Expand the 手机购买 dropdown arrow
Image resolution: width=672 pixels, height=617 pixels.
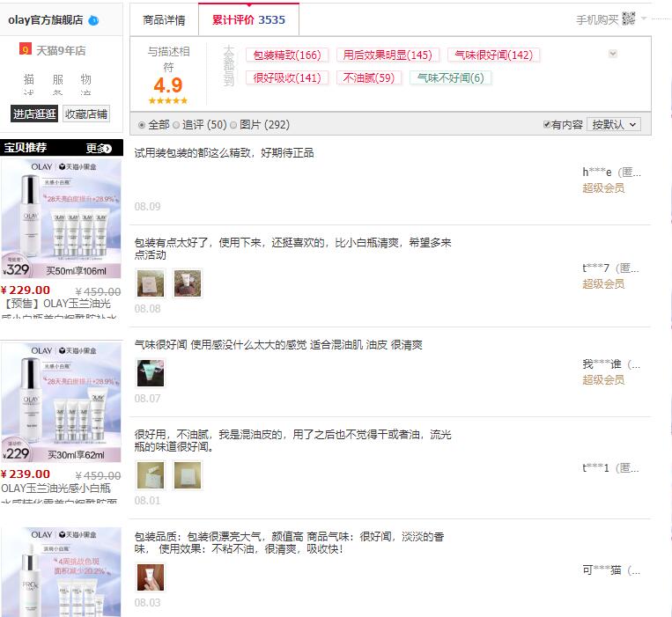[x=645, y=18]
